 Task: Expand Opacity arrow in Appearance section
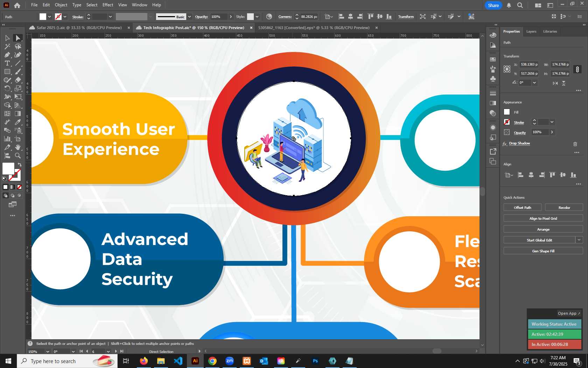[552, 132]
